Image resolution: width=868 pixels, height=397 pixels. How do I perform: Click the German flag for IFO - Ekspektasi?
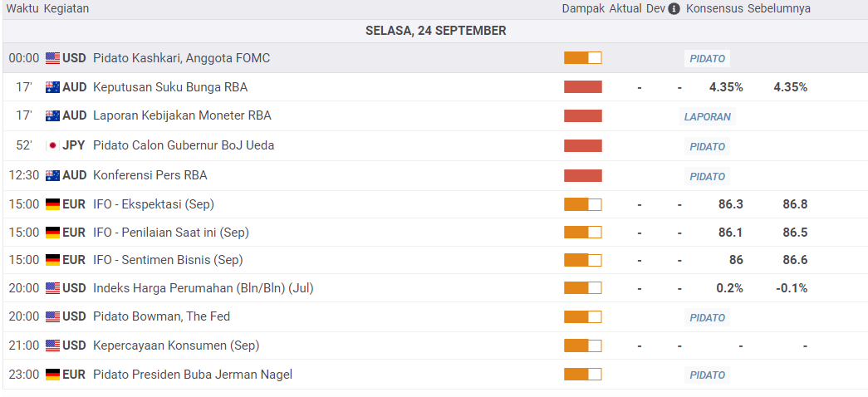[x=52, y=204]
